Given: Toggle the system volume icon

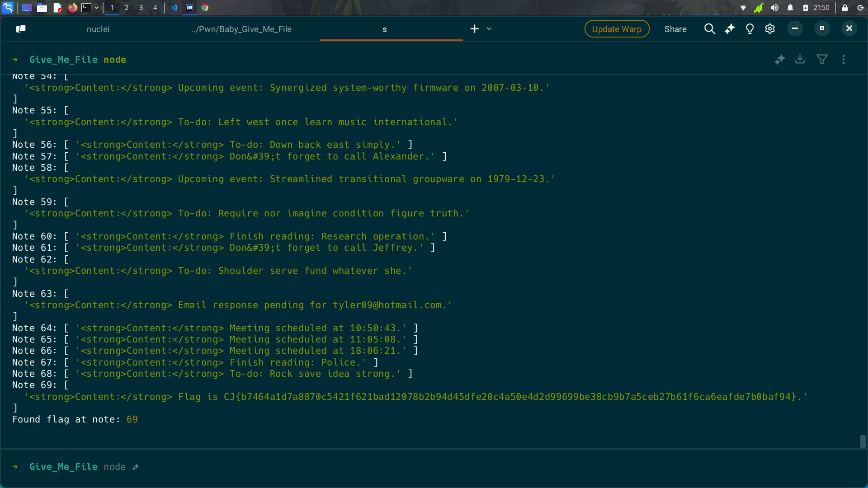Looking at the screenshot, I should tap(774, 8).
